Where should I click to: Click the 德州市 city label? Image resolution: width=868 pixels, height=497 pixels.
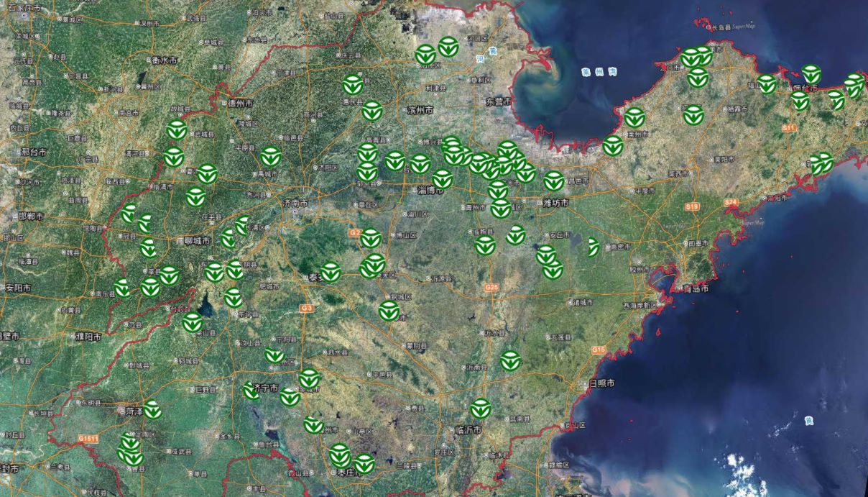click(241, 103)
